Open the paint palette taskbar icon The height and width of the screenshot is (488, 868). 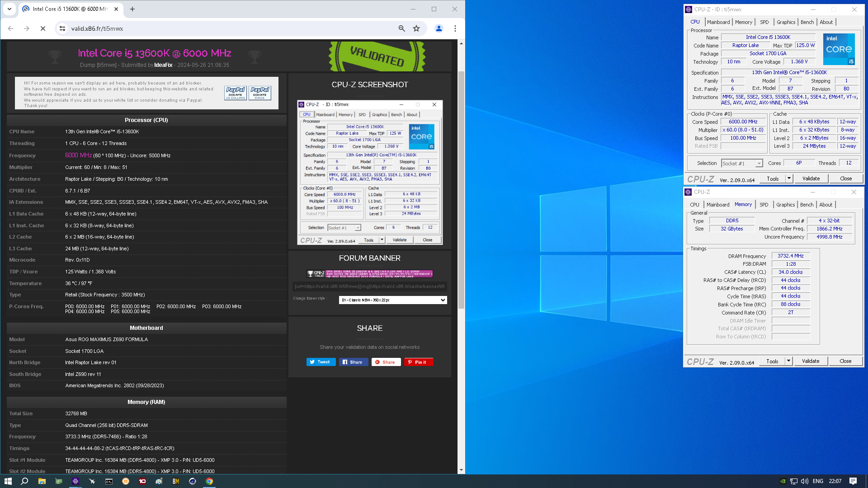(159, 481)
